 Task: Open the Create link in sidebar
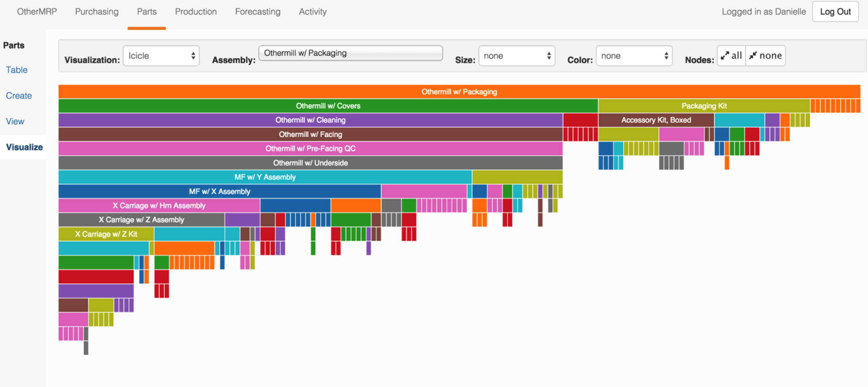18,95
